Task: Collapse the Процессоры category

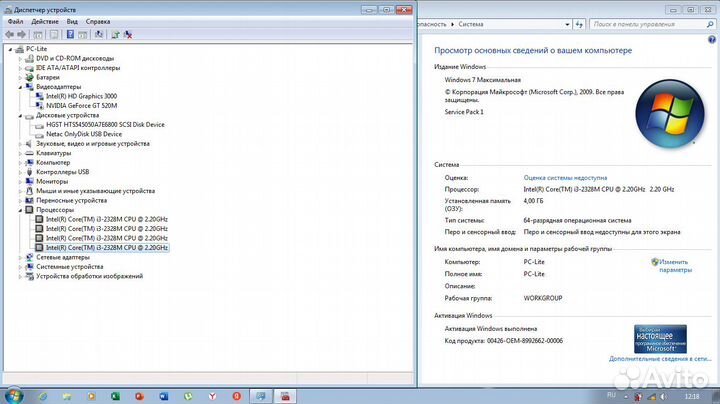Action: pyautogui.click(x=20, y=210)
